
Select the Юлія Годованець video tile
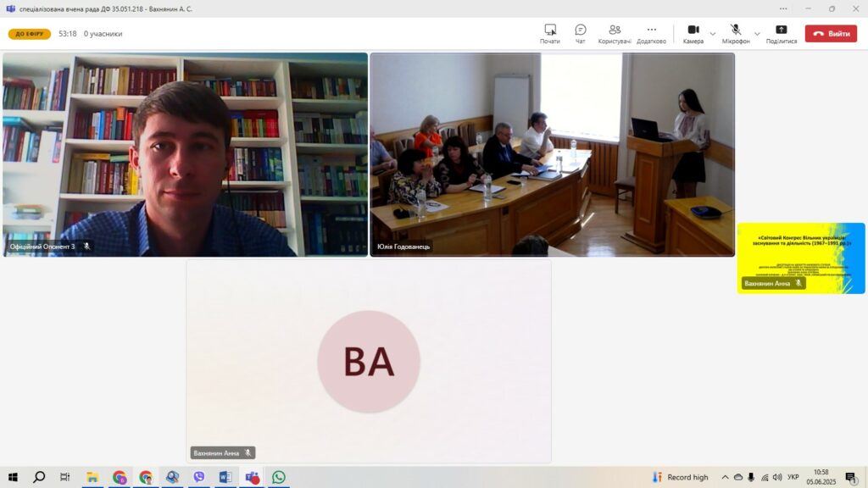(x=552, y=154)
